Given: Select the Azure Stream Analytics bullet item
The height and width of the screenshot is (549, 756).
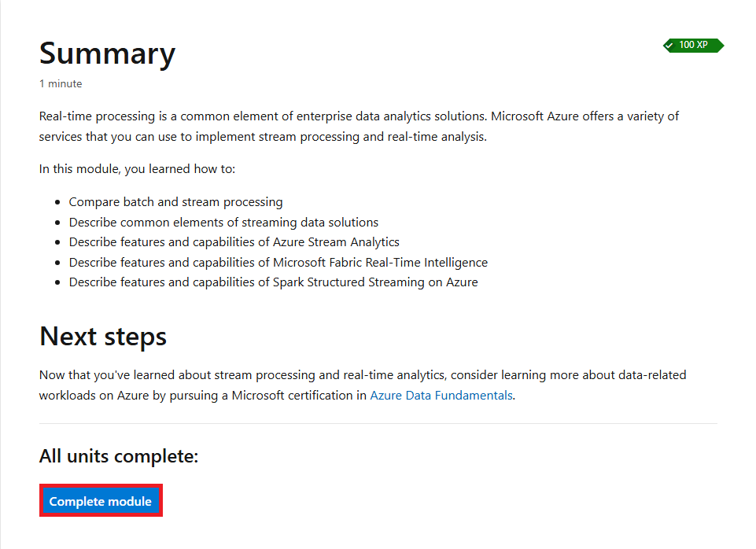Looking at the screenshot, I should coord(234,242).
